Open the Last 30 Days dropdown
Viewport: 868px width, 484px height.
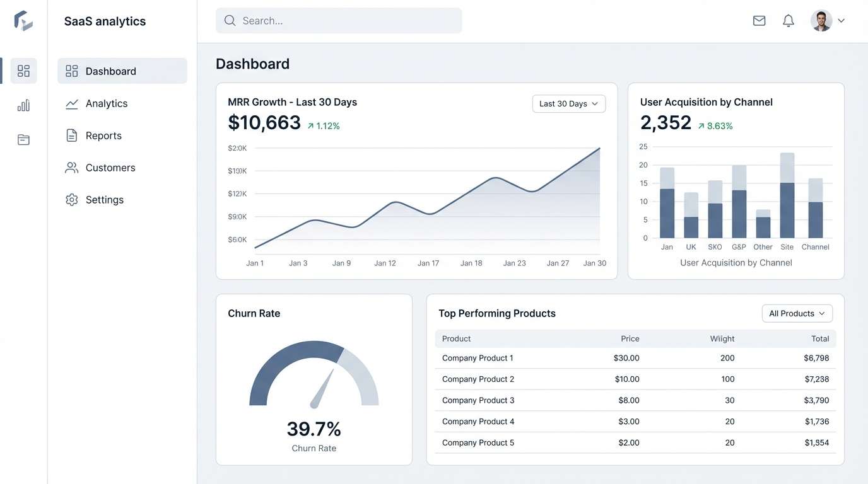point(568,103)
